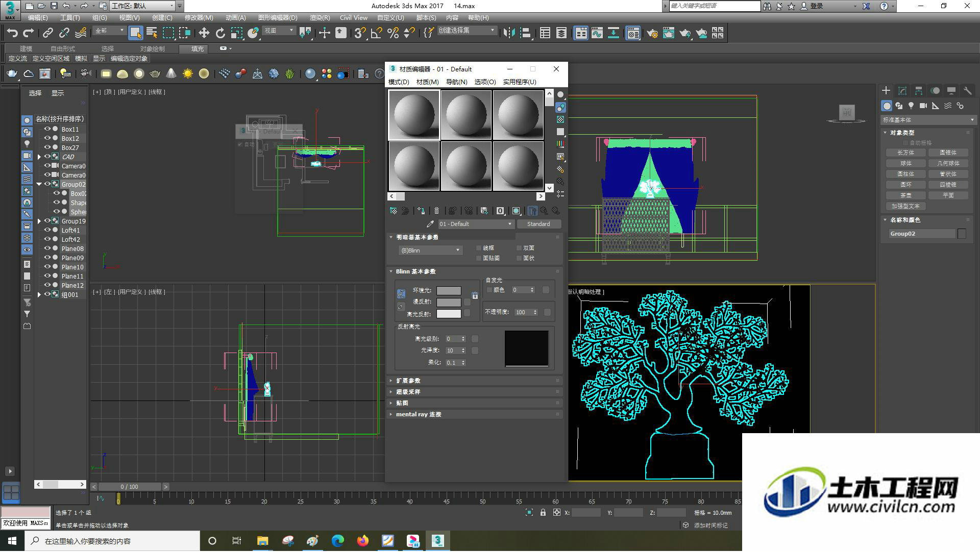This screenshot has height=552, width=980.
Task: Choose the Select and Move tool
Action: 204,33
